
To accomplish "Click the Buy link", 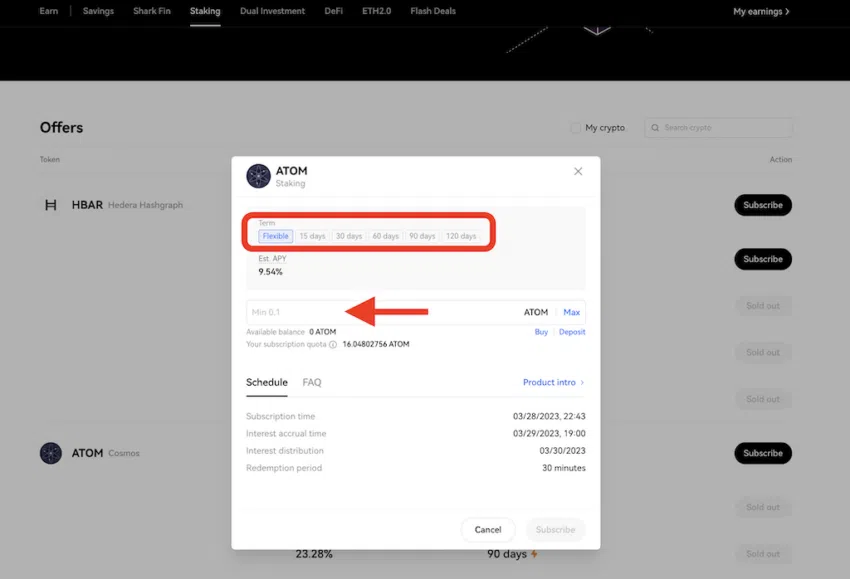I will pos(541,332).
